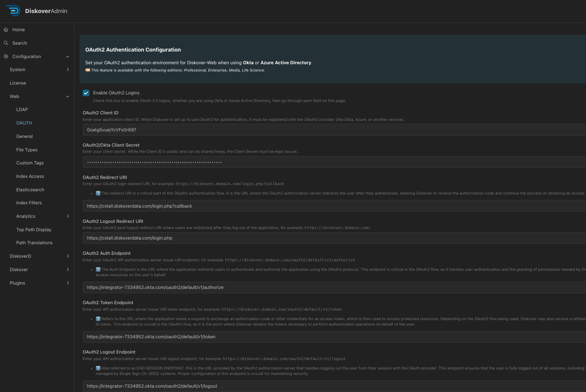Click the Web sidebar label
Image resolution: width=586 pixels, height=392 pixels.
15,97
